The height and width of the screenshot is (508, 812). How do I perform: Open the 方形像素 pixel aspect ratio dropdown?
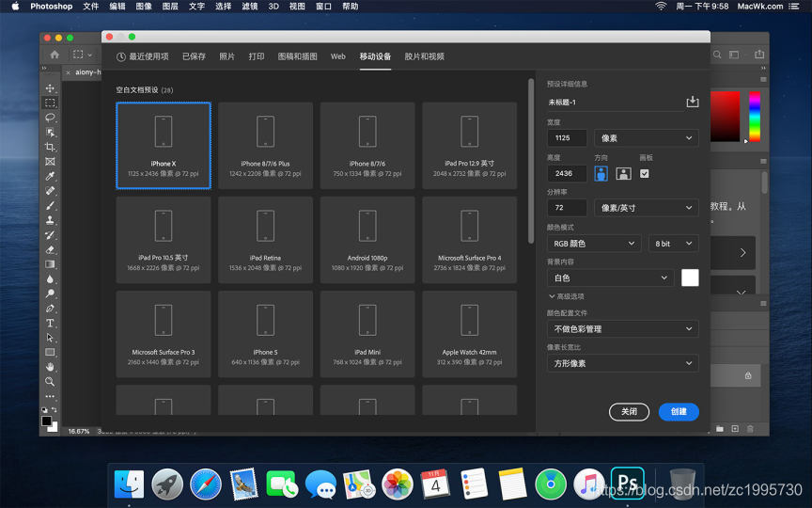(x=622, y=363)
